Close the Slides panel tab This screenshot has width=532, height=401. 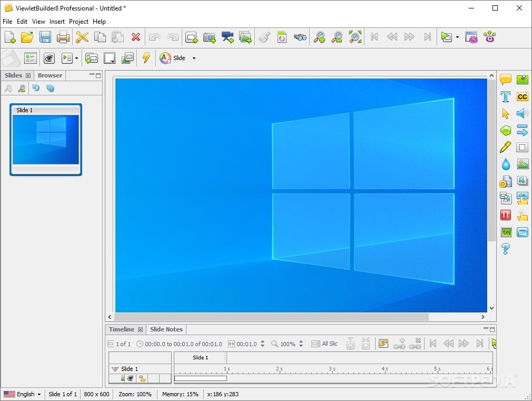pyautogui.click(x=28, y=76)
